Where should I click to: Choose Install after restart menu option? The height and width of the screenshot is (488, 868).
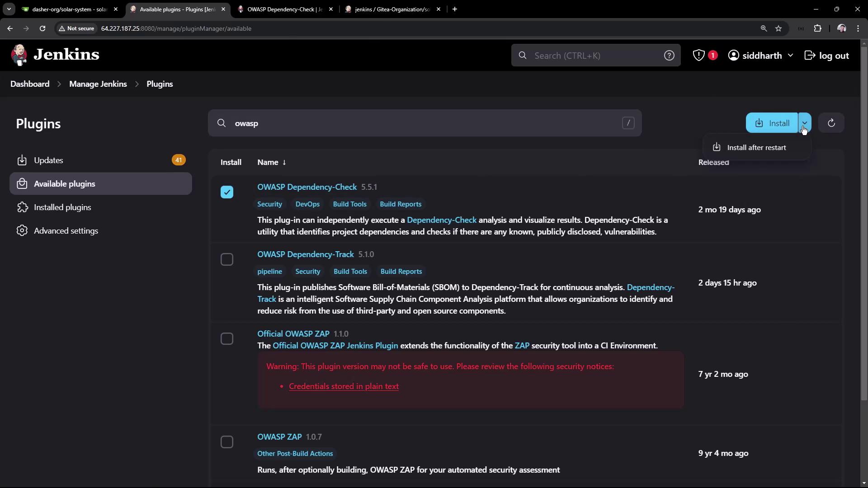click(x=756, y=148)
